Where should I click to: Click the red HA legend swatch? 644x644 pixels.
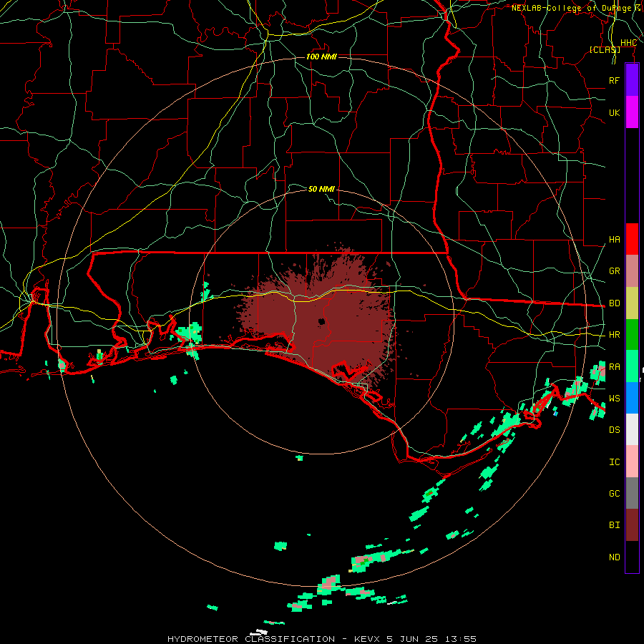tap(632, 239)
